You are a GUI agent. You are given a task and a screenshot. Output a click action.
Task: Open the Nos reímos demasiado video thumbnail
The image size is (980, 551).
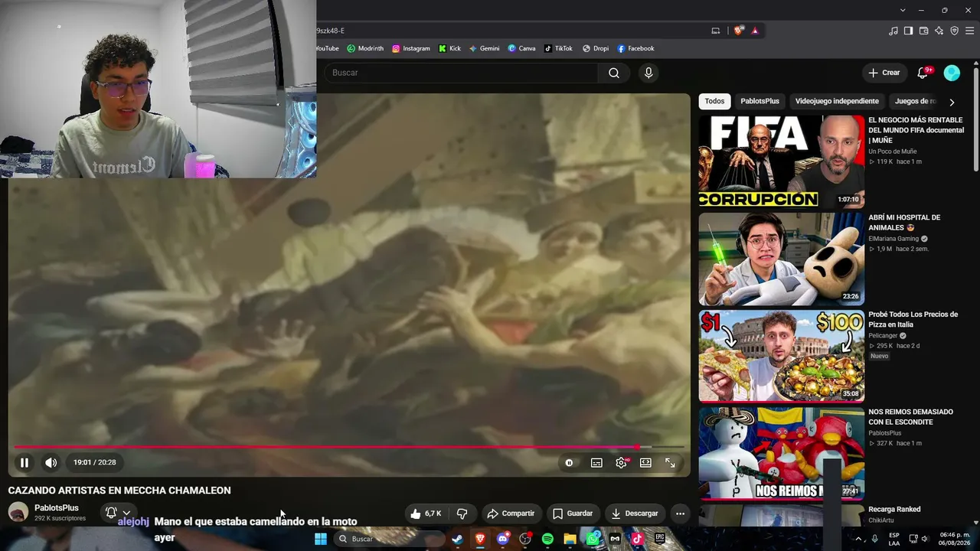tap(782, 453)
